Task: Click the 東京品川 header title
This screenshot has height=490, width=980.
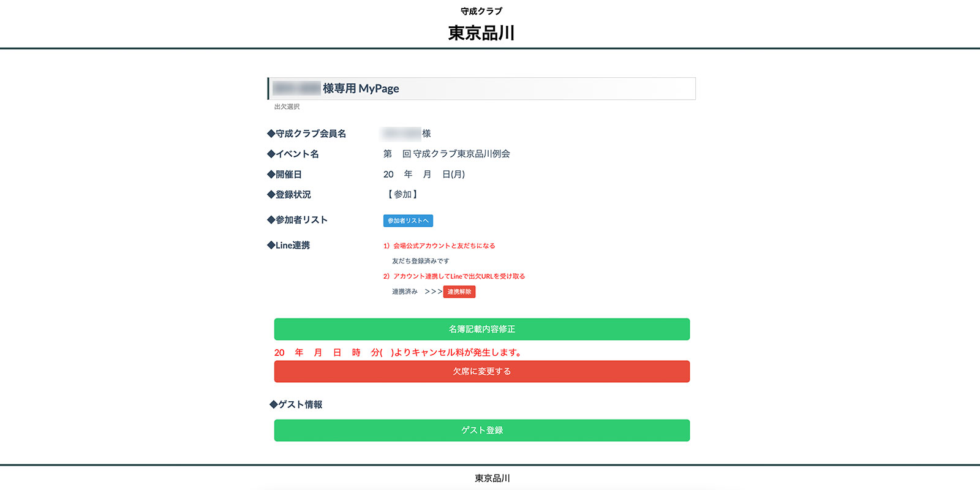Action: point(481,33)
